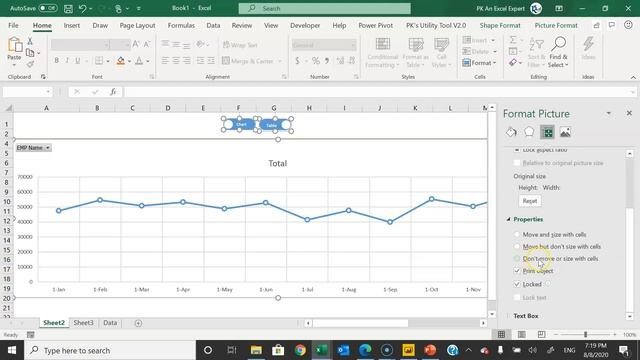Click the zoom slider handle
The image size is (640, 360).
586,334
